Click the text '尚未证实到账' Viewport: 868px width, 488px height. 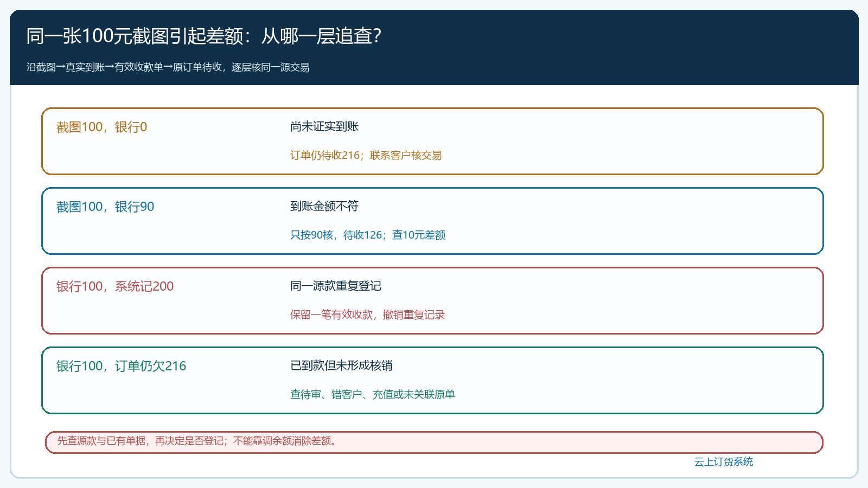[x=324, y=126]
